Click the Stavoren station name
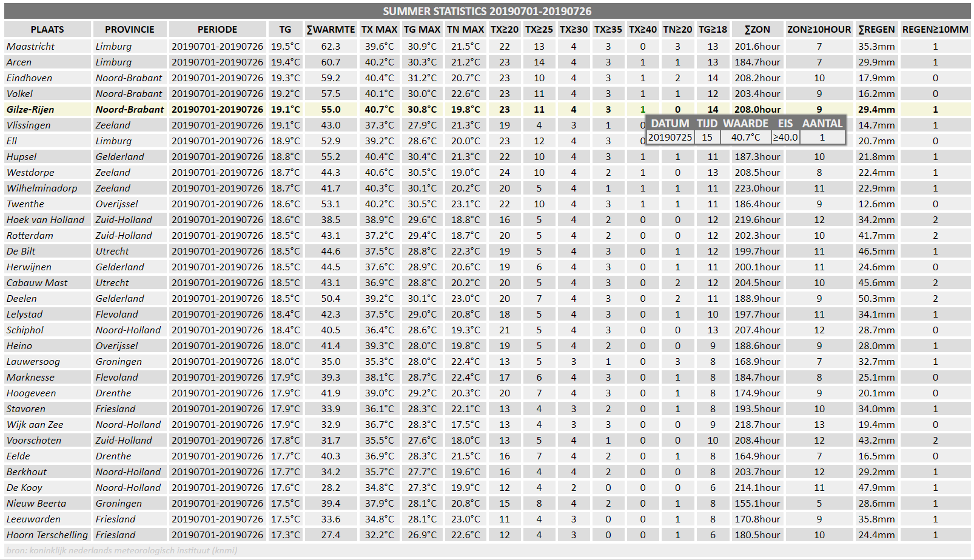 (x=25, y=408)
